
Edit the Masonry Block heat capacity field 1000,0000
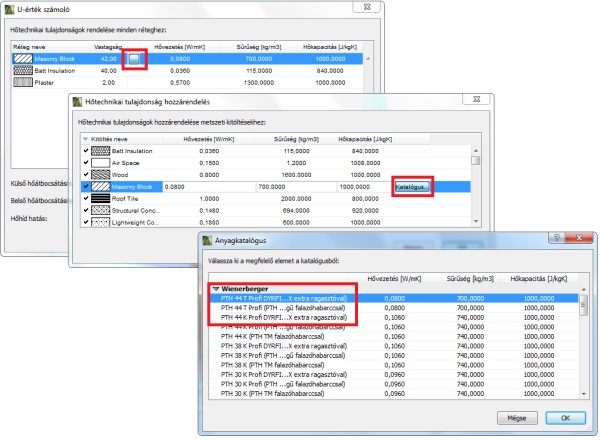364,187
